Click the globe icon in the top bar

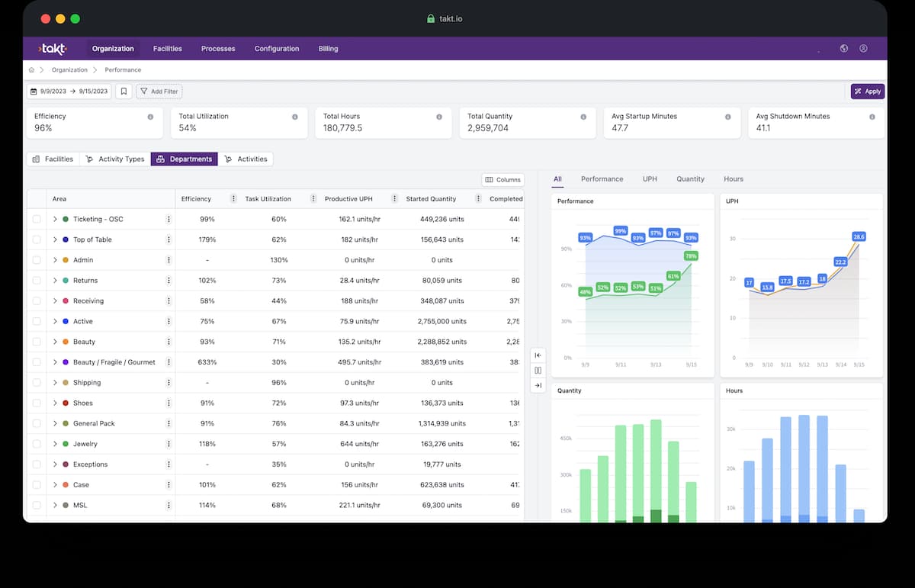[x=844, y=49]
